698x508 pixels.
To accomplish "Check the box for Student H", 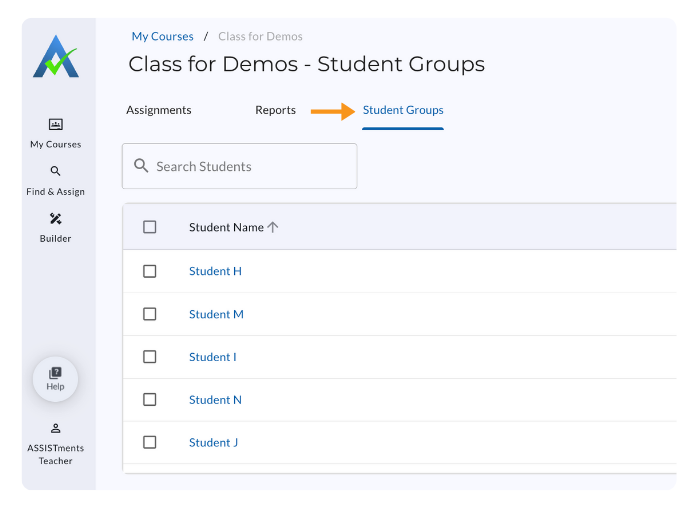I will pyautogui.click(x=150, y=271).
